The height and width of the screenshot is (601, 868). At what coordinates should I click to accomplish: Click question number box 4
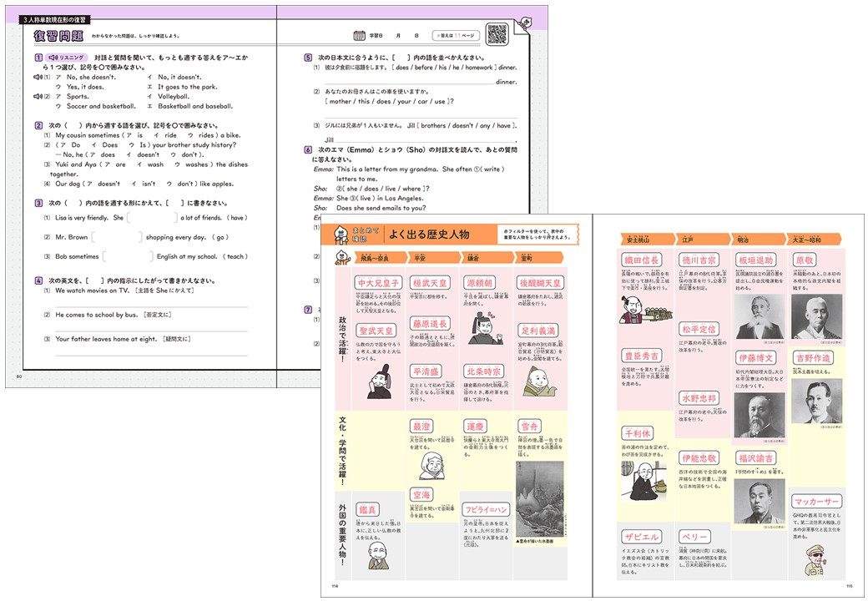(x=38, y=280)
